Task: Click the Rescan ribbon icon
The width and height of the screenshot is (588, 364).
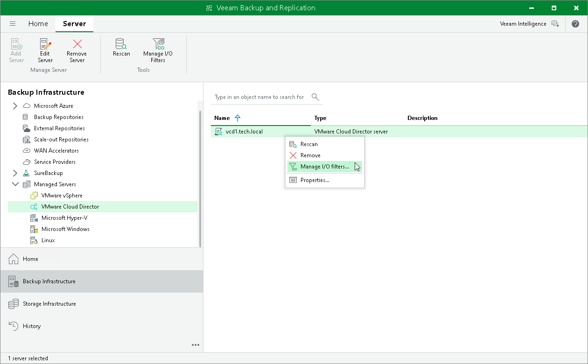Action: (x=121, y=44)
